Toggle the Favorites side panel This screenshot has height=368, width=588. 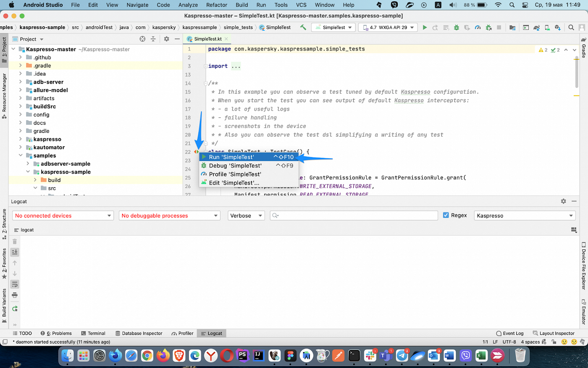(x=4, y=264)
